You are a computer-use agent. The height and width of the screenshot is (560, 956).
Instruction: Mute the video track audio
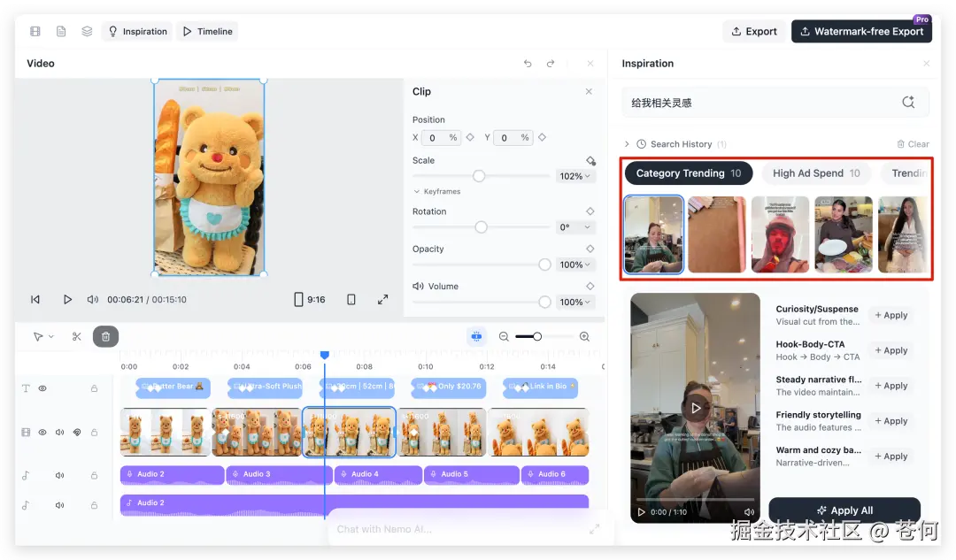pos(59,432)
